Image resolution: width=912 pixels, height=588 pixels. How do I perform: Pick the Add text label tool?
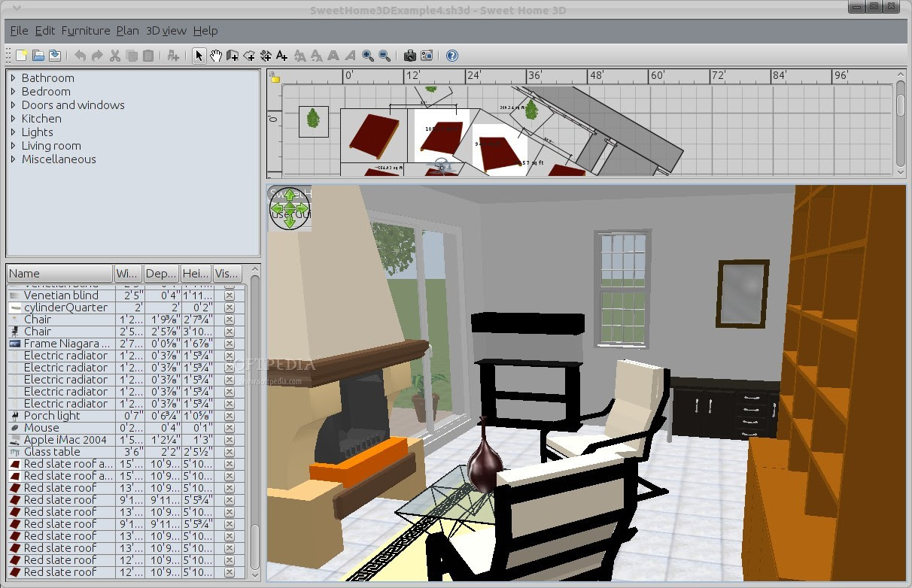(282, 56)
